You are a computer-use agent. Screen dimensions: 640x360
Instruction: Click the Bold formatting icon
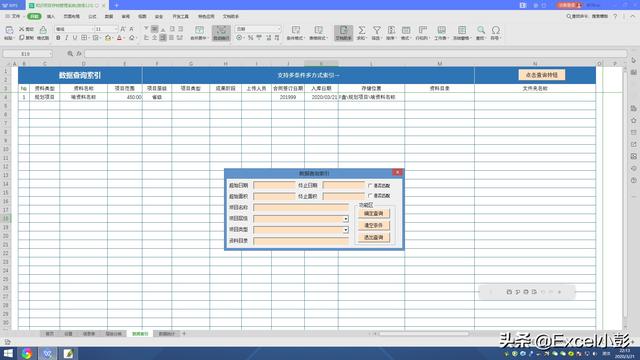click(x=58, y=38)
